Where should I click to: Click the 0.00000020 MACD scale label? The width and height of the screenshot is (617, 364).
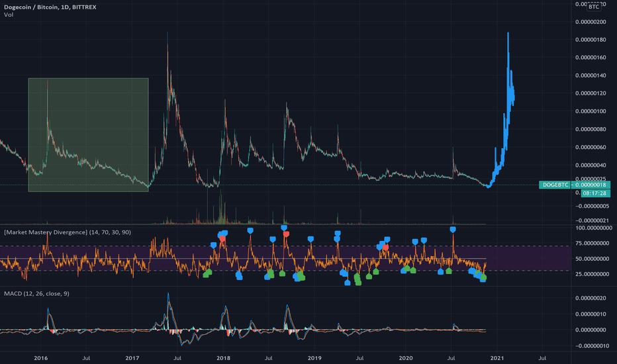591,298
